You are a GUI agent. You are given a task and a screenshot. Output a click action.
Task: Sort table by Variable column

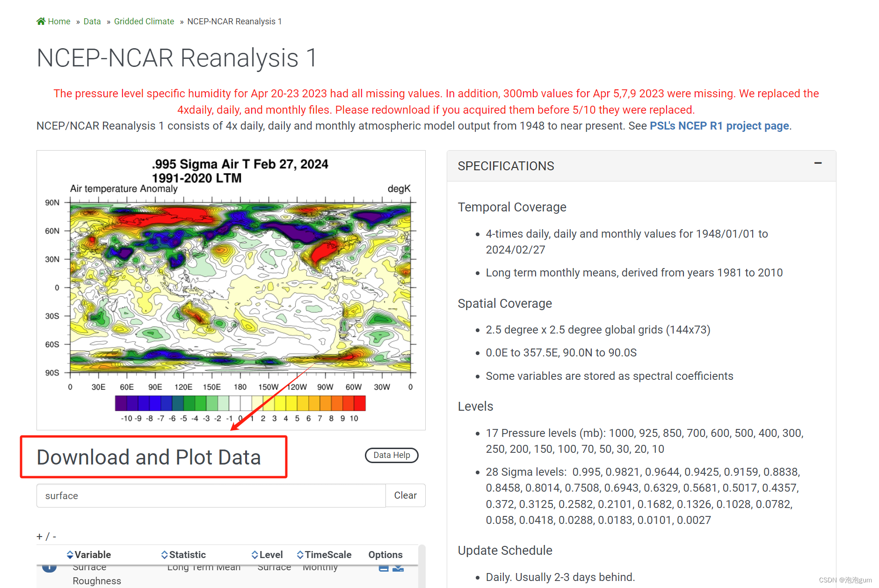(x=88, y=555)
